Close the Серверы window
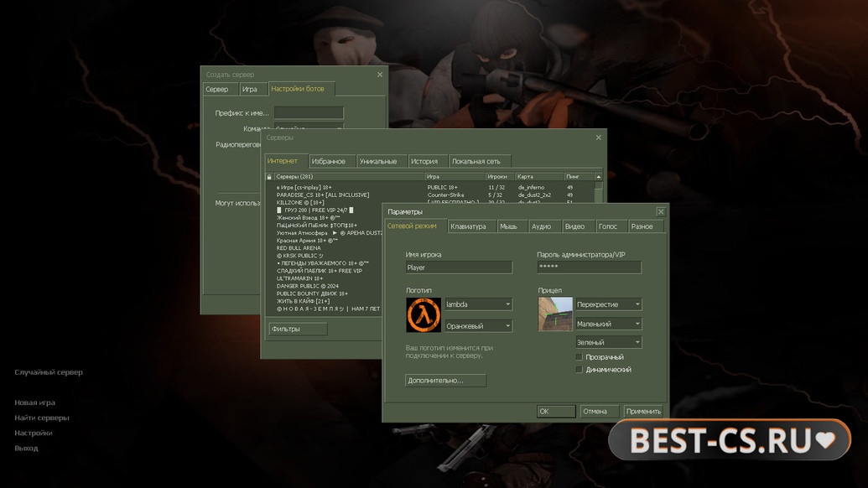 599,138
